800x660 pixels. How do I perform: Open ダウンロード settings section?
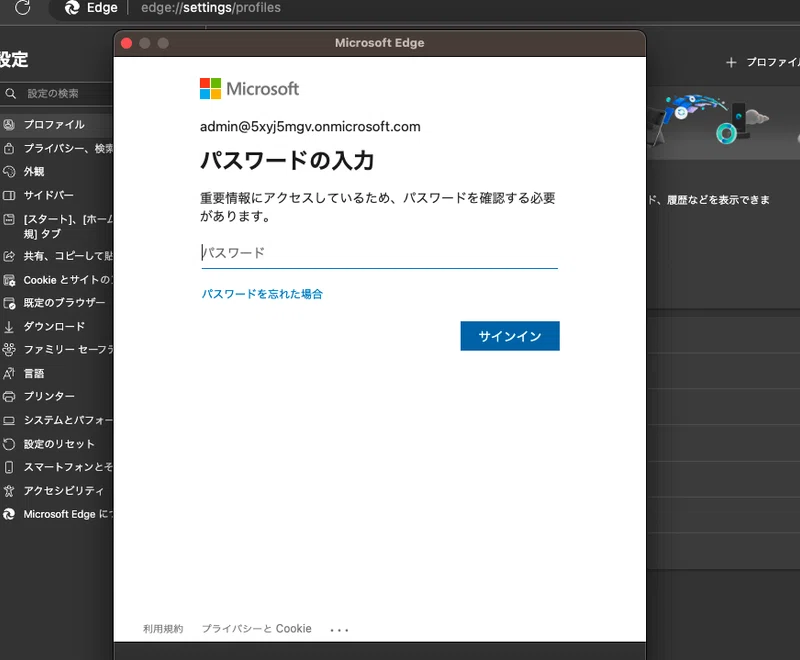56,326
